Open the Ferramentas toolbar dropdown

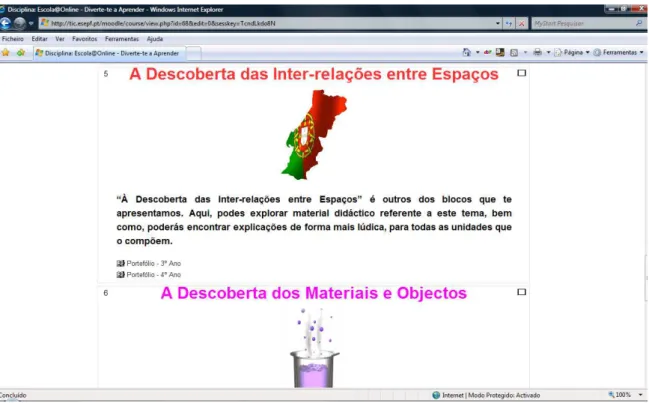coord(619,53)
